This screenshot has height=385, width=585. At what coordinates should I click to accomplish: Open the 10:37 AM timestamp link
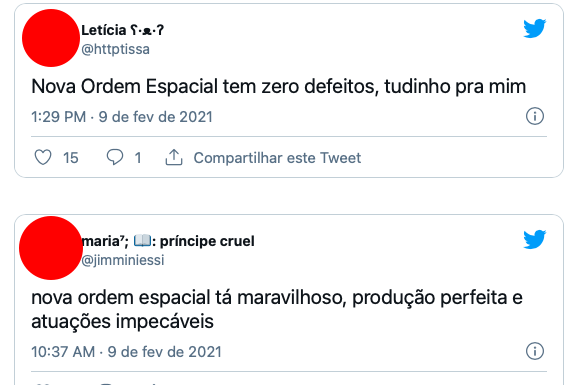coord(126,352)
